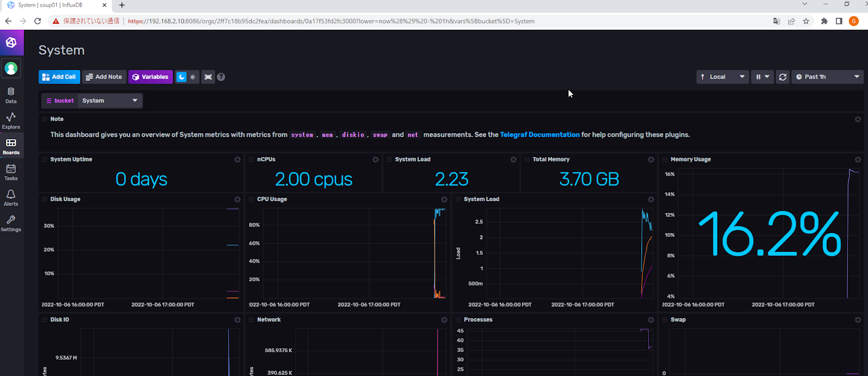Click the 2.00 cpus value
868x376 pixels.
click(314, 179)
